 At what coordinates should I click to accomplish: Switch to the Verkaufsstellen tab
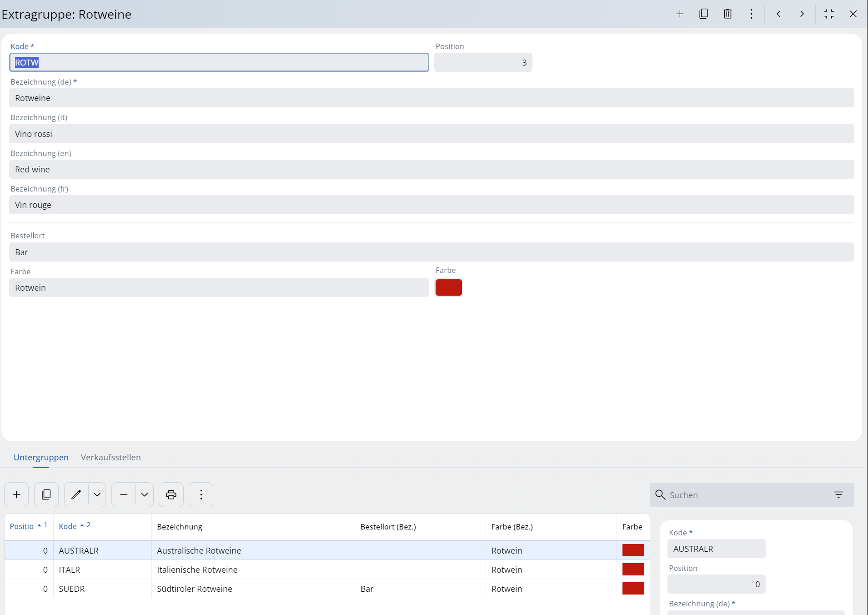pyautogui.click(x=110, y=457)
